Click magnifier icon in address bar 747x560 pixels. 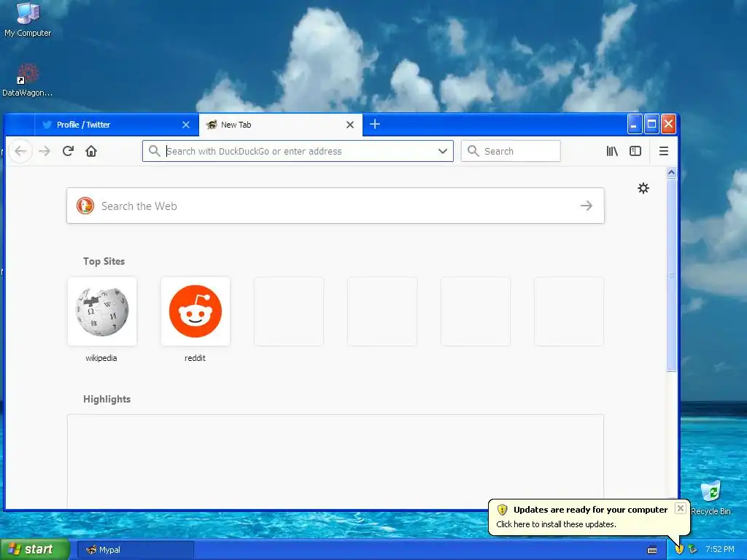[155, 151]
